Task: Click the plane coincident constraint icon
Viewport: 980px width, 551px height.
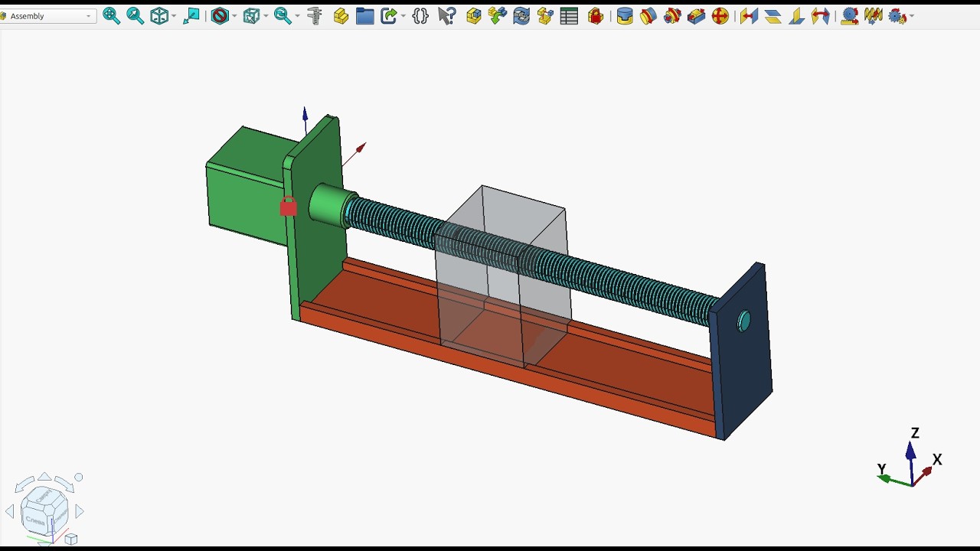Action: 749,16
